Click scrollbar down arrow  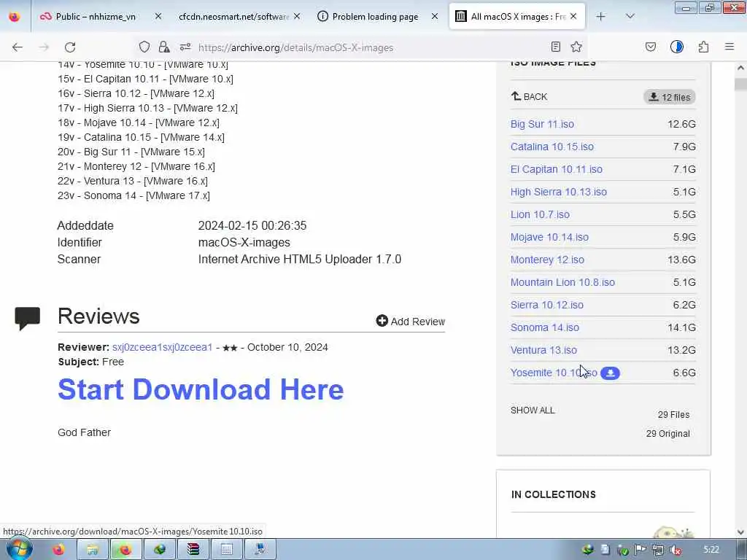pos(740,532)
